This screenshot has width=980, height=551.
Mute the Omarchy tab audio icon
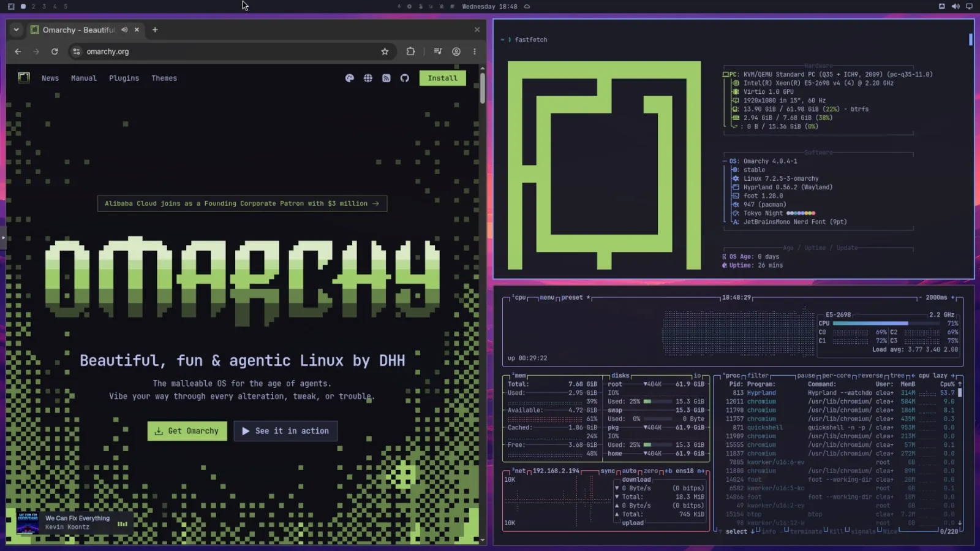[x=124, y=29]
